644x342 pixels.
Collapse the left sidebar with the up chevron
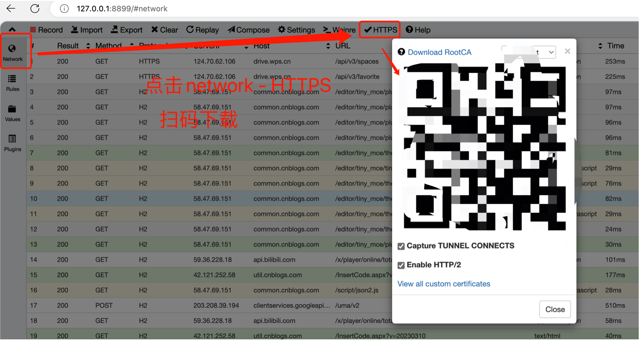12,29
